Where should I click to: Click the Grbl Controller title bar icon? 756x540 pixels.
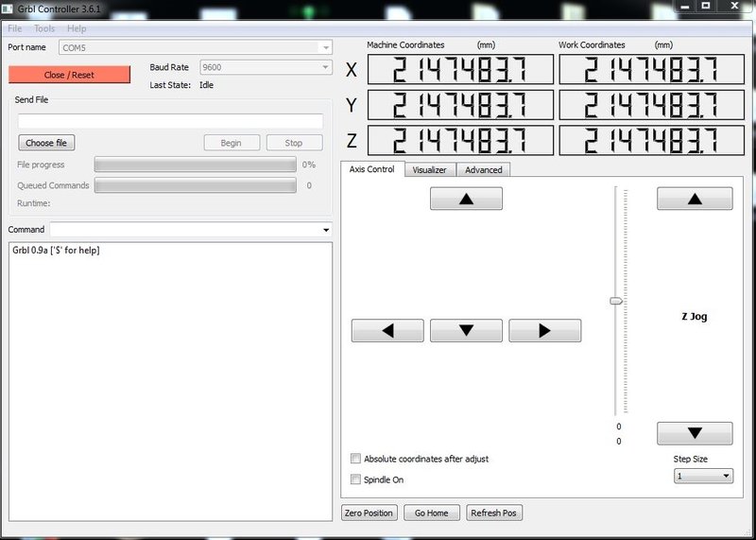pyautogui.click(x=8, y=9)
